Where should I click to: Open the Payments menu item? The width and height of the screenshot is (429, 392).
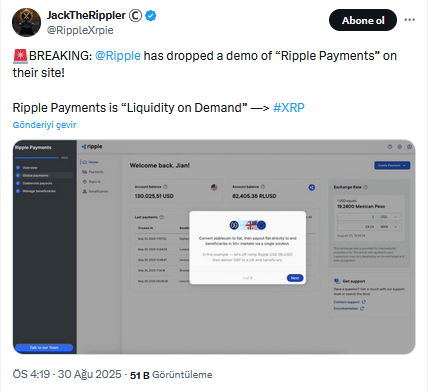click(x=93, y=172)
